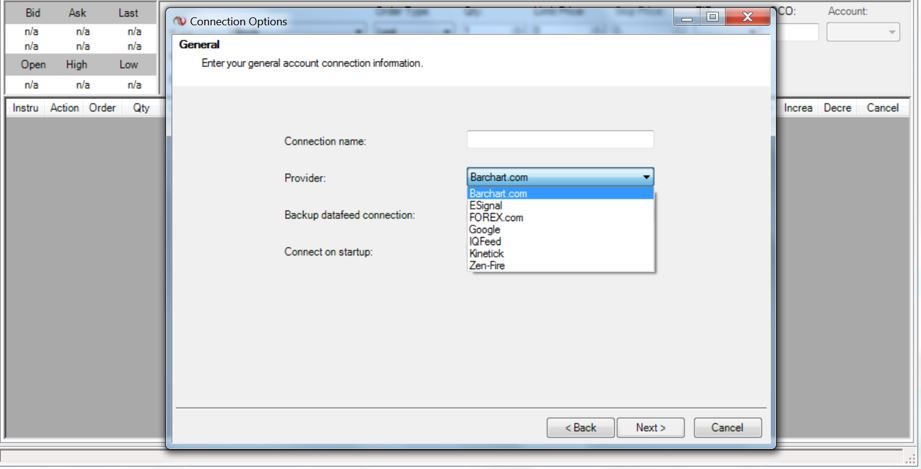
Task: Proceed with the Next > button
Action: coord(650,428)
